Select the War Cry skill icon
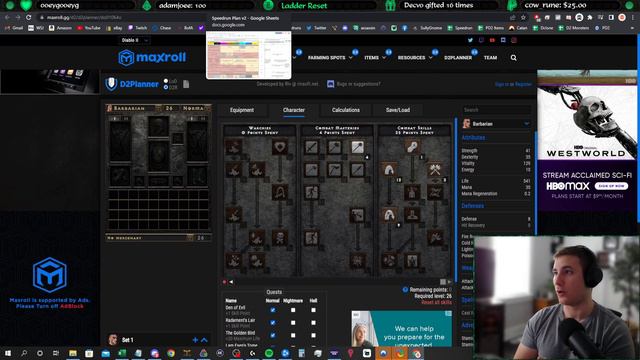Image resolution: width=640 pixels, height=360 pixels. (x=234, y=260)
